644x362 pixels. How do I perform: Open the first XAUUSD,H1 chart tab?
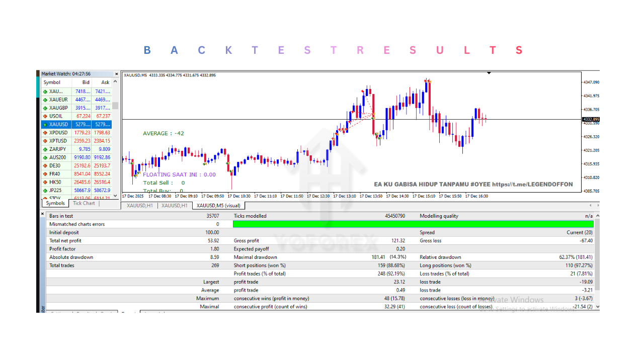pos(139,206)
